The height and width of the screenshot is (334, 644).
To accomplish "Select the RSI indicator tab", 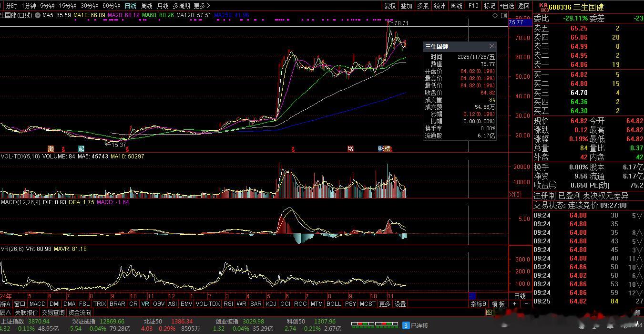I will pos(228,304).
